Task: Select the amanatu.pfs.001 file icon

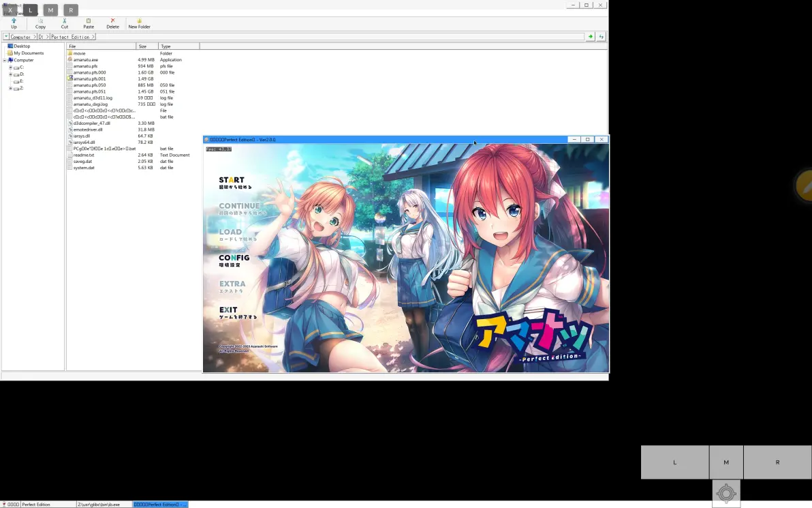Action: click(x=70, y=78)
